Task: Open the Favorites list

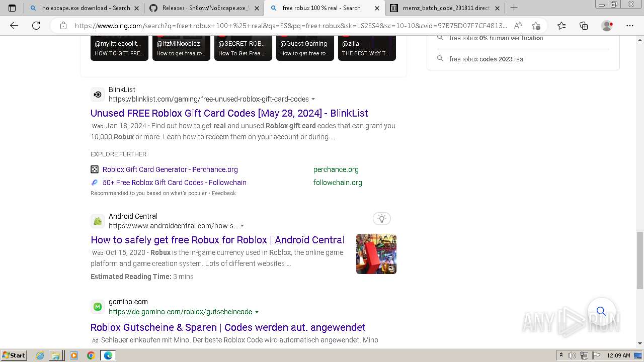Action: pyautogui.click(x=561, y=26)
